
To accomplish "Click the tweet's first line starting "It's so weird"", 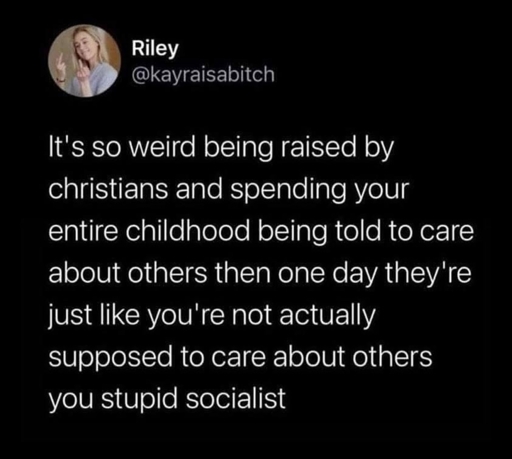I will click(x=221, y=148).
